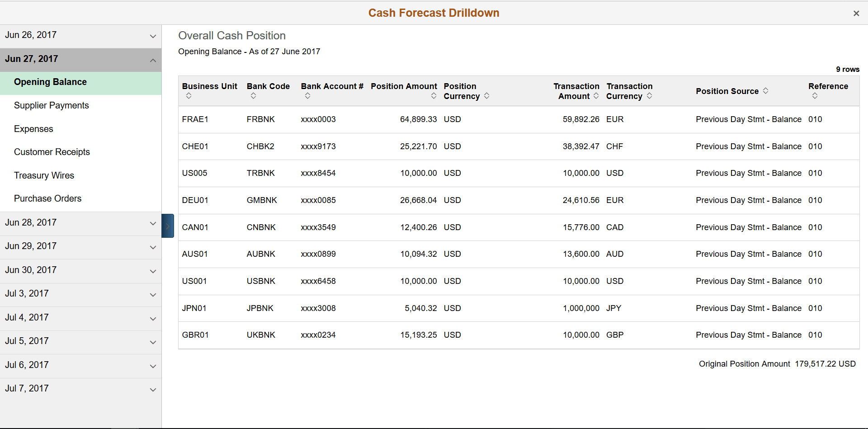Select the Opening Balance entry
Viewport: 868px width, 429px height.
pos(50,82)
